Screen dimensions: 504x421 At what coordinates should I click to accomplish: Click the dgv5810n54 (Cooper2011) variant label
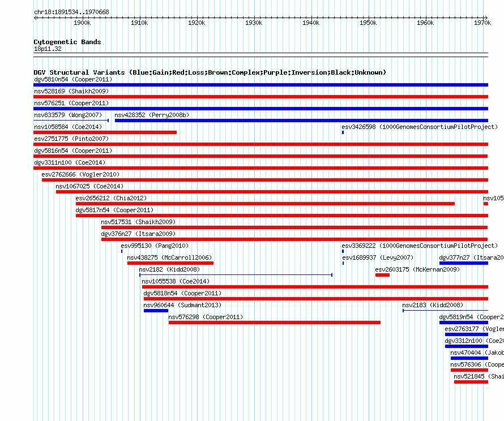[73, 79]
